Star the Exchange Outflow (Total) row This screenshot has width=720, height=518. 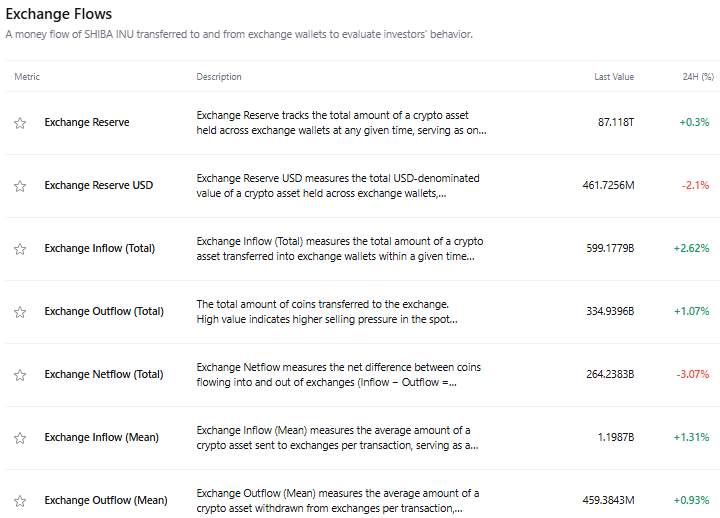point(20,312)
